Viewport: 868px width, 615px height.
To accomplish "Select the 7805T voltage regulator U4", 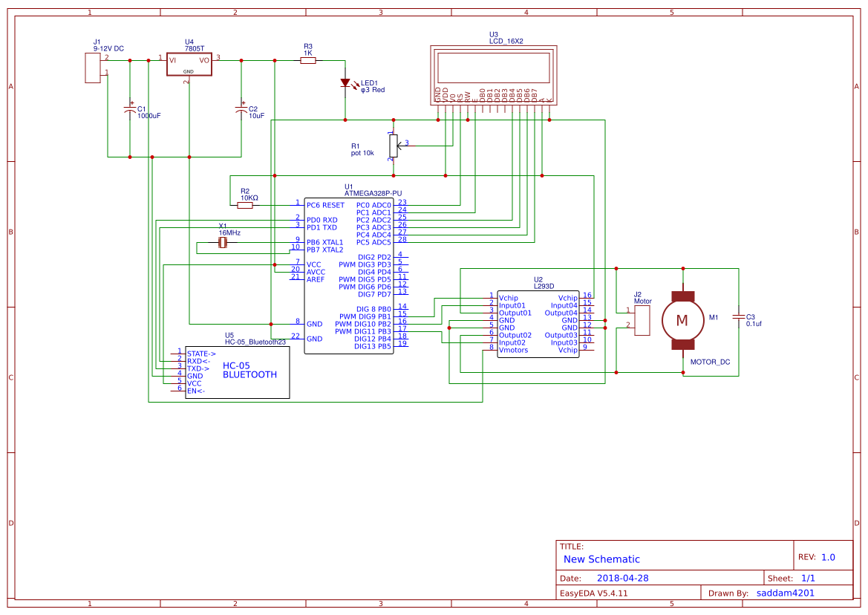I will (x=189, y=63).
